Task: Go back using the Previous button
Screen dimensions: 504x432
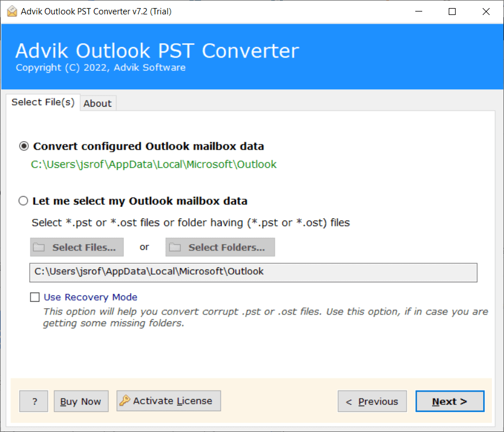Action: tap(372, 401)
